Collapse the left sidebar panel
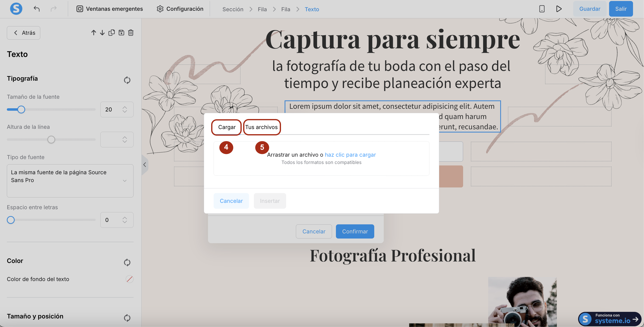 tap(145, 165)
